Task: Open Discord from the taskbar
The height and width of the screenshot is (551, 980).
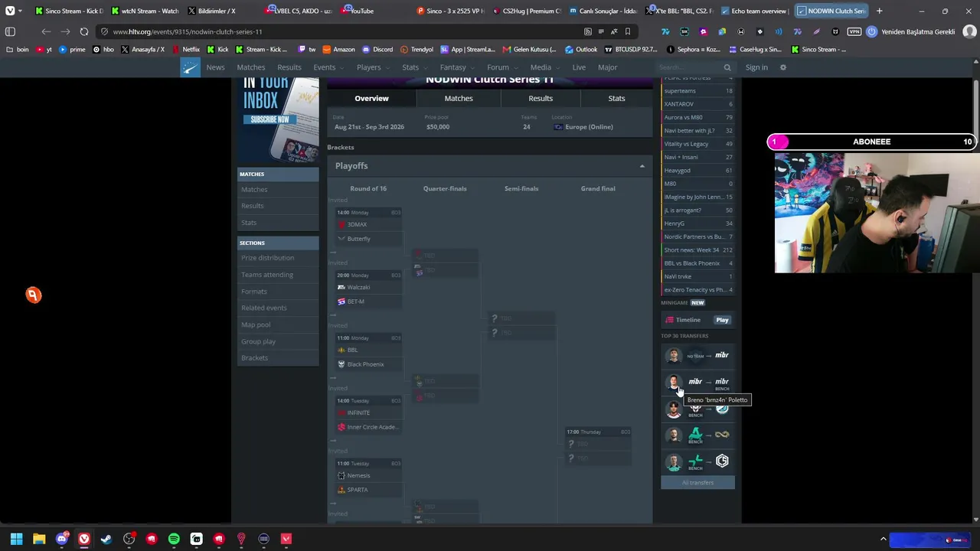Action: click(61, 539)
